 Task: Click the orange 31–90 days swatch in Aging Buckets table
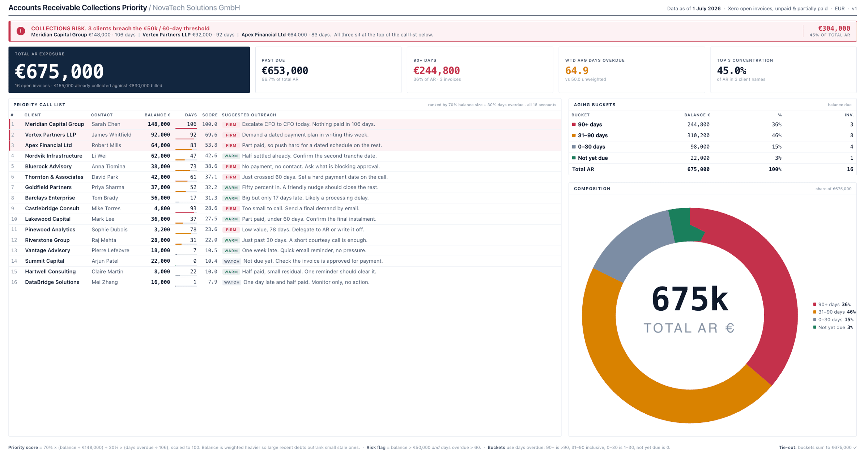[574, 135]
